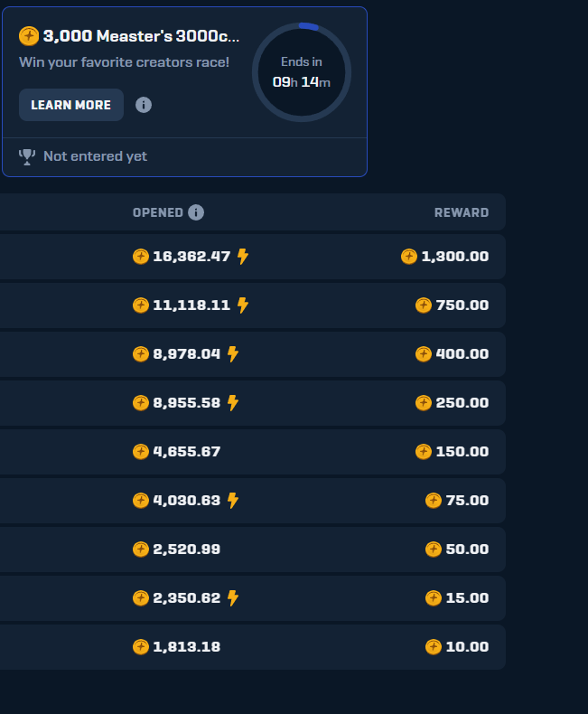Select the opened amount 11,118.11

pos(191,305)
